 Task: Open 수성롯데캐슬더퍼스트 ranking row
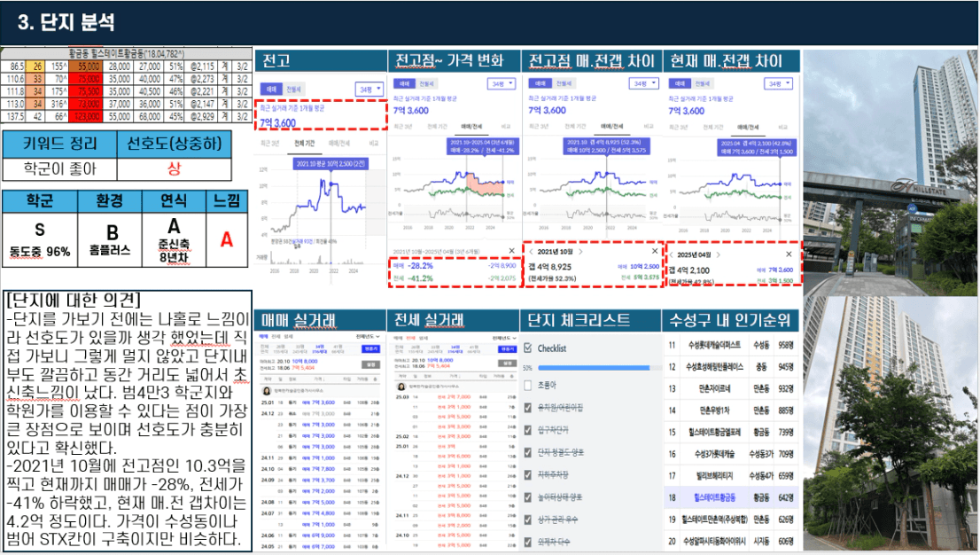tap(729, 345)
